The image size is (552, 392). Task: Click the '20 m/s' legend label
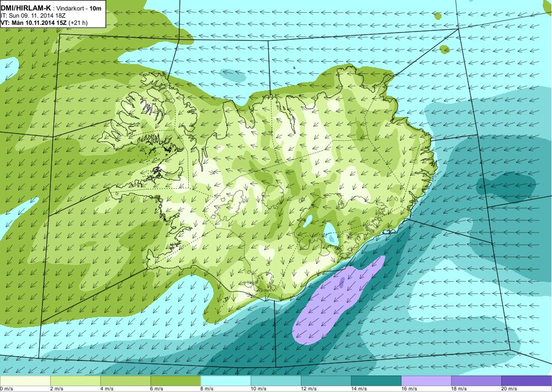[508, 389]
